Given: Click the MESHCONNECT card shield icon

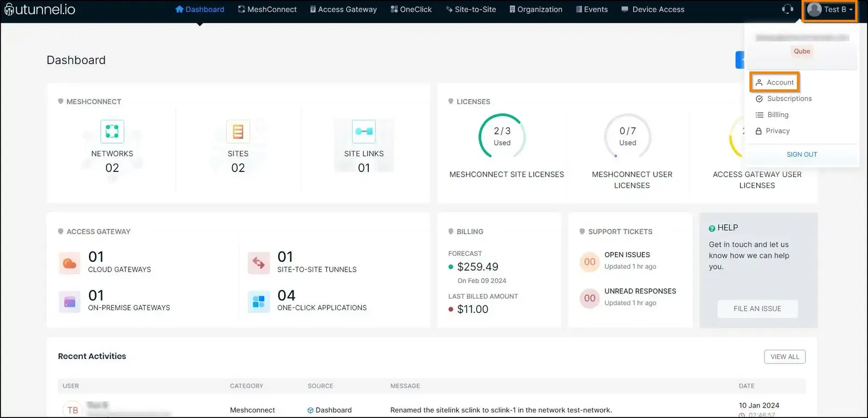Looking at the screenshot, I should pyautogui.click(x=61, y=101).
